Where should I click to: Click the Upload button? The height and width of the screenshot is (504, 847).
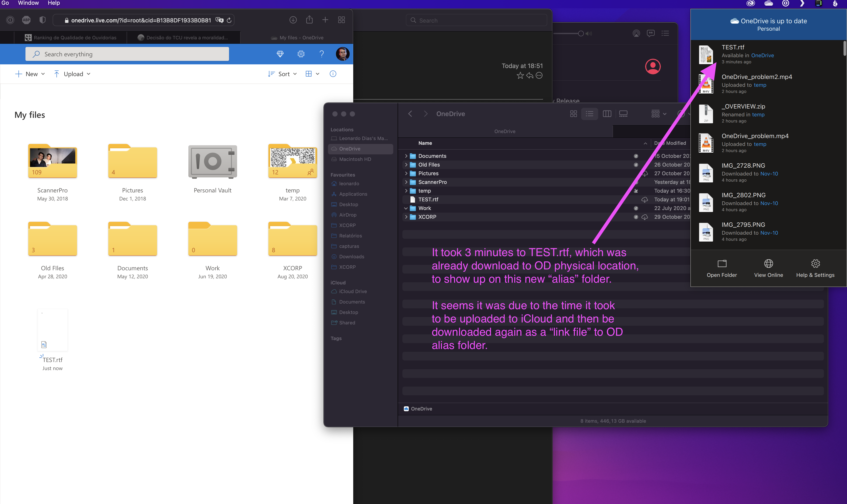[x=72, y=74]
